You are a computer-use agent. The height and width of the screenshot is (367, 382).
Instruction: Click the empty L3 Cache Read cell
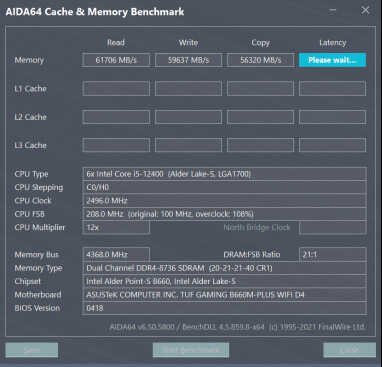(x=116, y=145)
